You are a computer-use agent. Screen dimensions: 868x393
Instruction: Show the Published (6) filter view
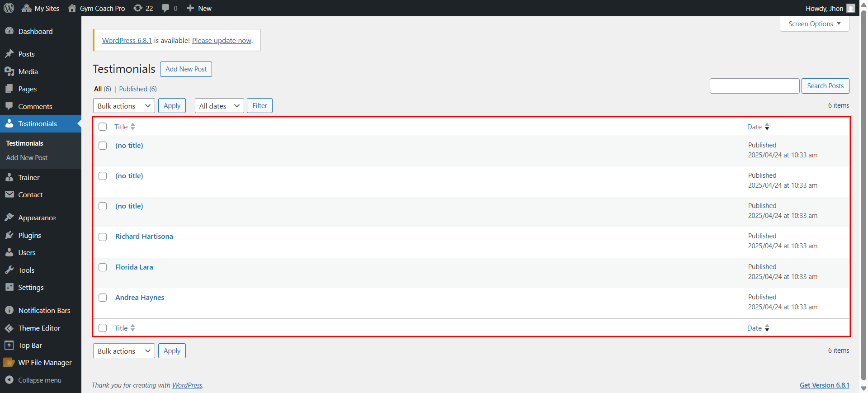click(x=138, y=89)
